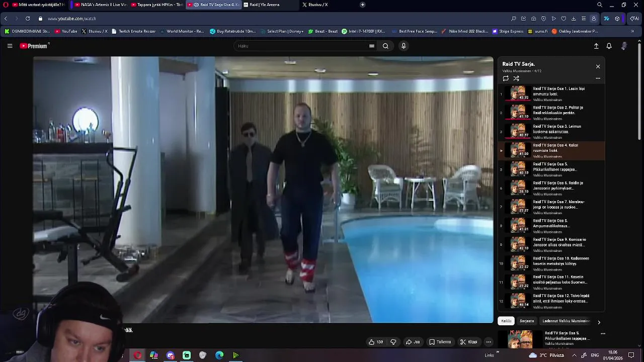Select Raid TV Sarja Osa 9 playlist entry

click(551, 244)
